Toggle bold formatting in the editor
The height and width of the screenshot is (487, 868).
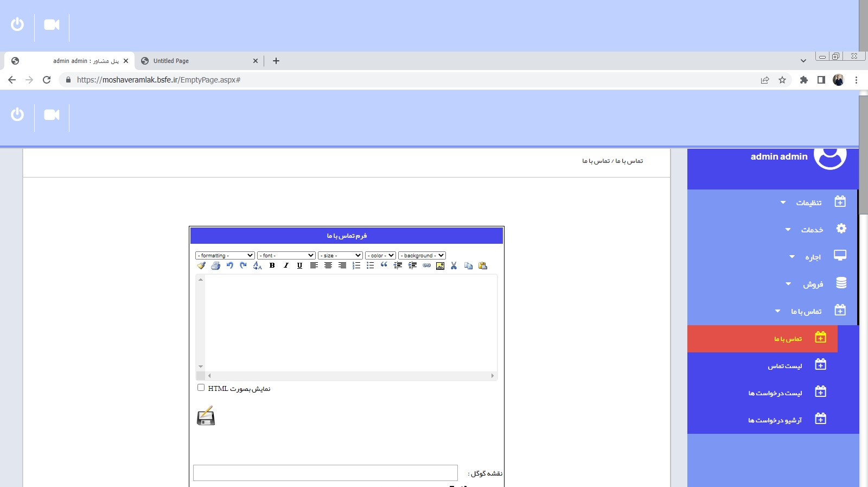272,265
